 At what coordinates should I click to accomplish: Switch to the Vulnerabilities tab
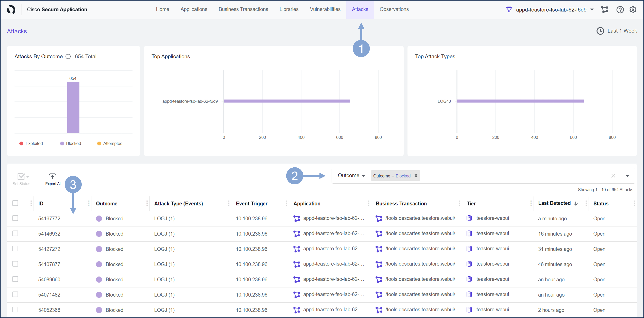pos(325,9)
